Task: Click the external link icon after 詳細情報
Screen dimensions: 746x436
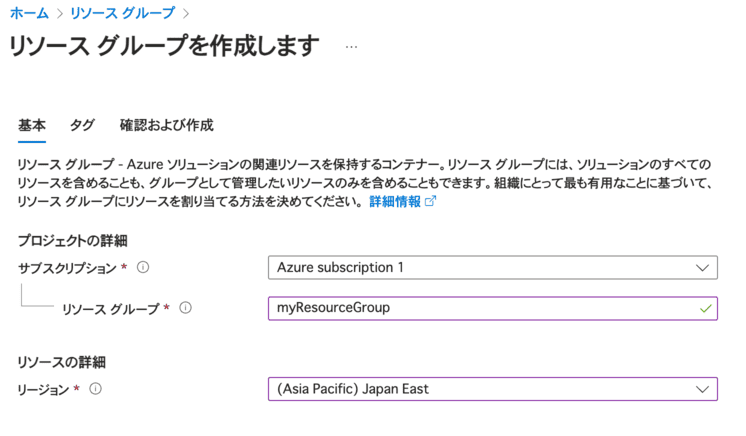Action: point(431,202)
